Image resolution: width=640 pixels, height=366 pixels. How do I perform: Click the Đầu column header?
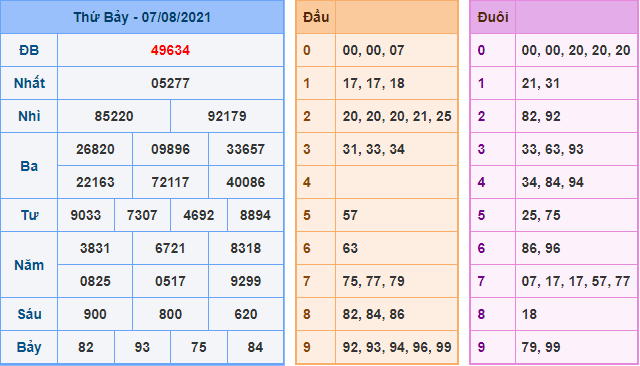point(316,17)
